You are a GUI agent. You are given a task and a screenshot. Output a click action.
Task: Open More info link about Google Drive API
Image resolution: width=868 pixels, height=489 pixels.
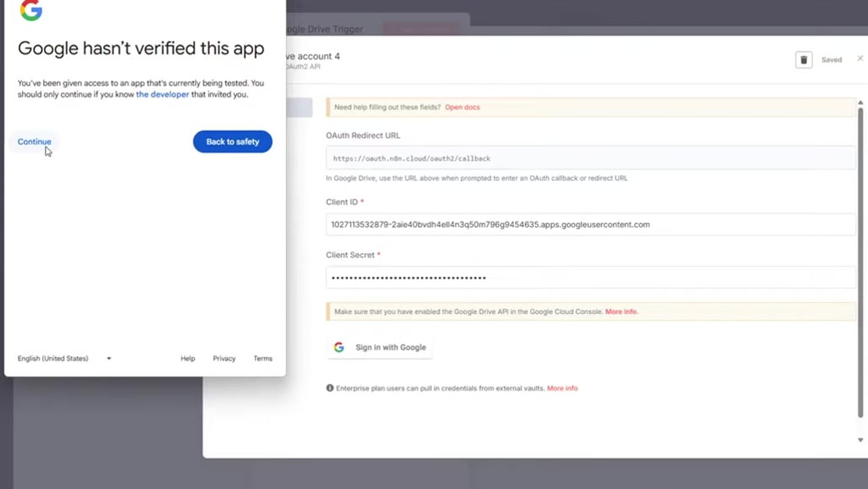coord(621,312)
